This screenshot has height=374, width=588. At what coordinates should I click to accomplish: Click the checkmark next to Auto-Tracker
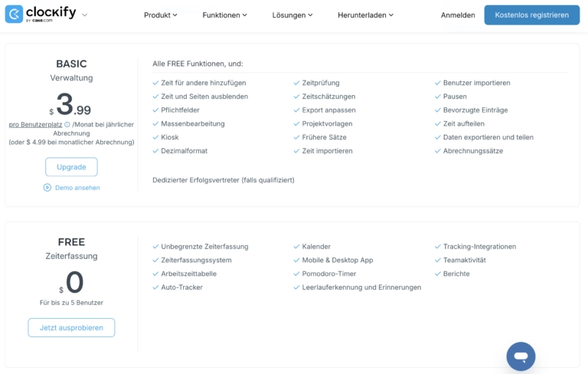click(x=155, y=287)
